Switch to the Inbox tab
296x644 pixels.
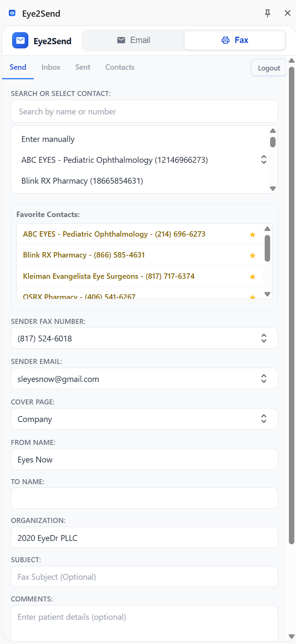coord(51,67)
